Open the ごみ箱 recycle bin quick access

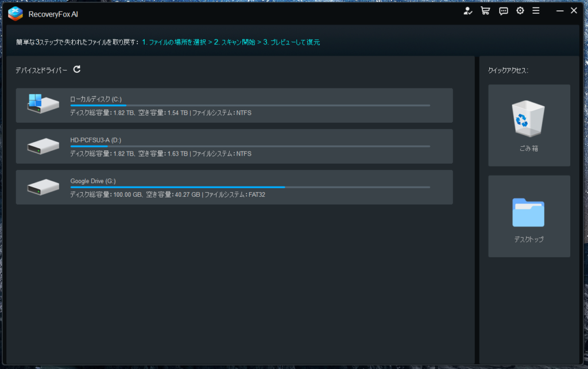tap(529, 125)
